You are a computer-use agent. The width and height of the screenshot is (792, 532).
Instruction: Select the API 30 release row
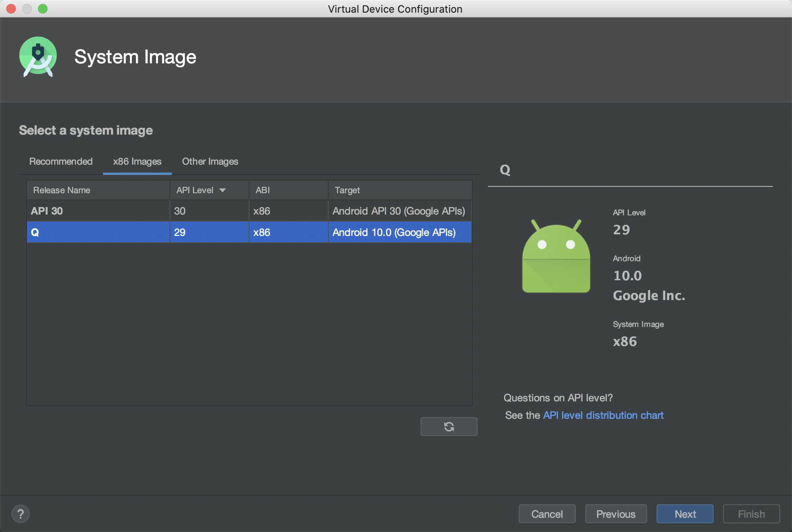coord(249,211)
